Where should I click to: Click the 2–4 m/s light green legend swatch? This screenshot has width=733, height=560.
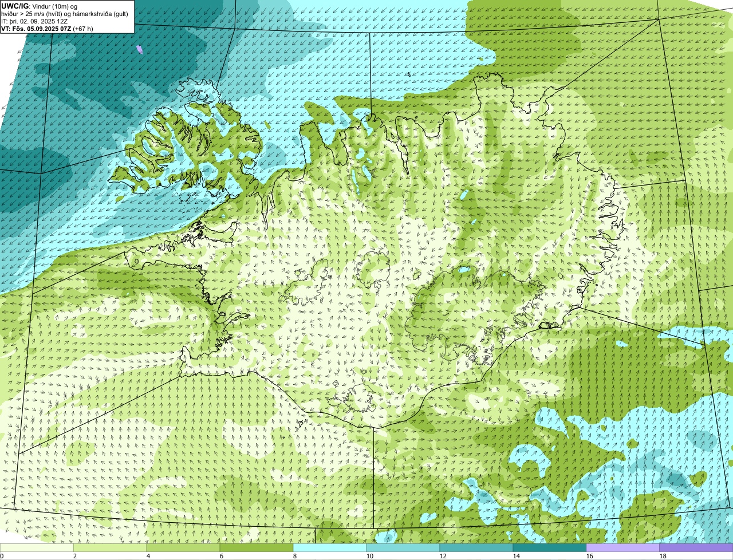(110, 547)
